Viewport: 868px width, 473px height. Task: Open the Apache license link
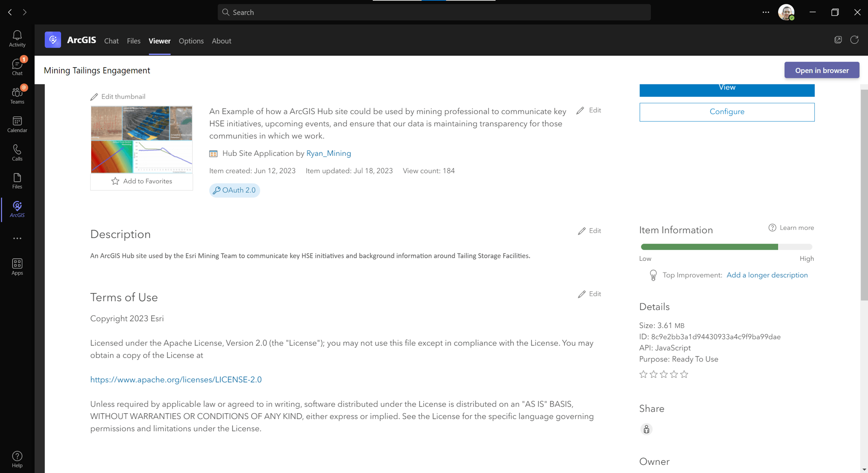pyautogui.click(x=176, y=380)
